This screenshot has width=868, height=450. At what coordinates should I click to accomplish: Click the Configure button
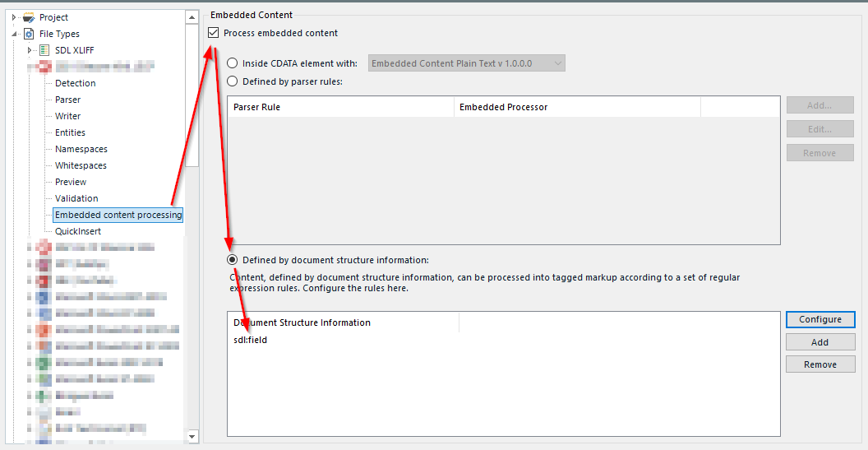820,319
